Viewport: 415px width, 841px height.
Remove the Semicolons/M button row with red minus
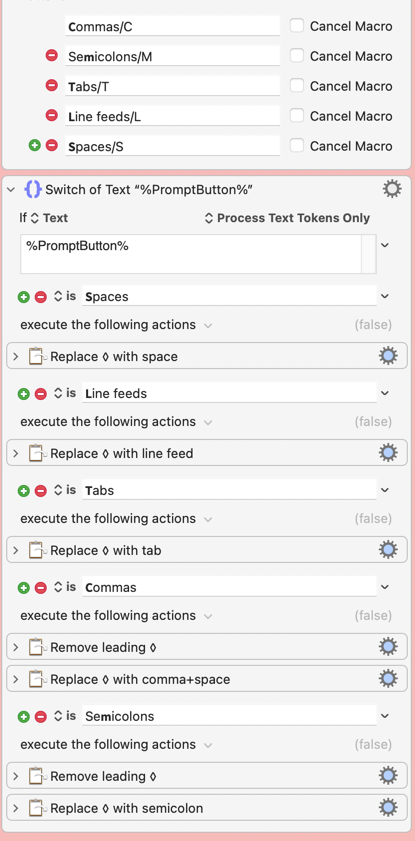51,55
